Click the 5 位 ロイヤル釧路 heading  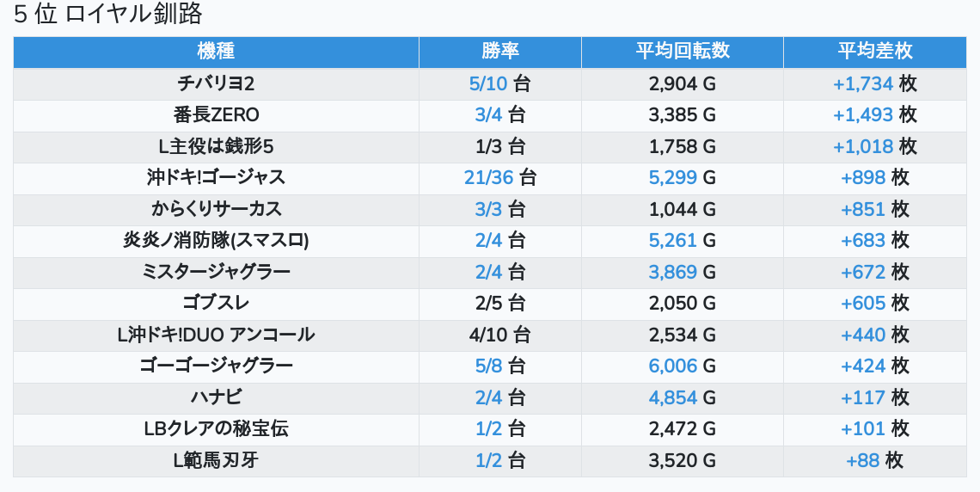[108, 15]
